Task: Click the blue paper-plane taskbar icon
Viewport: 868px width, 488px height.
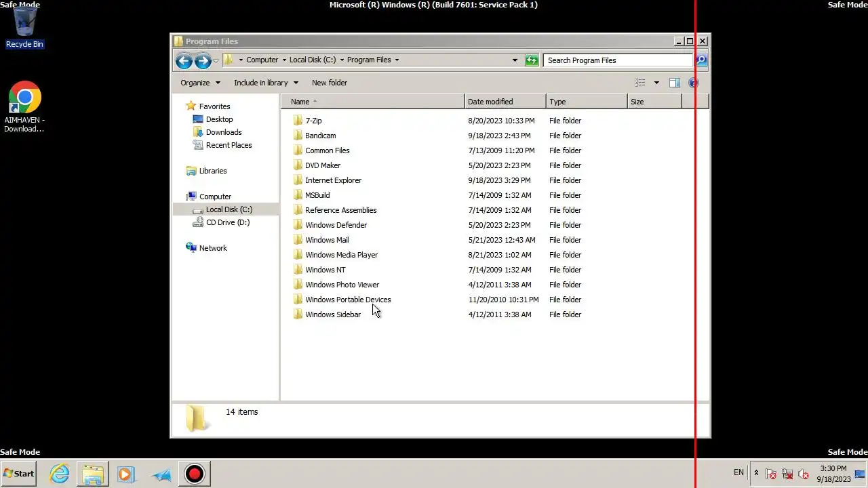Action: coord(161,474)
